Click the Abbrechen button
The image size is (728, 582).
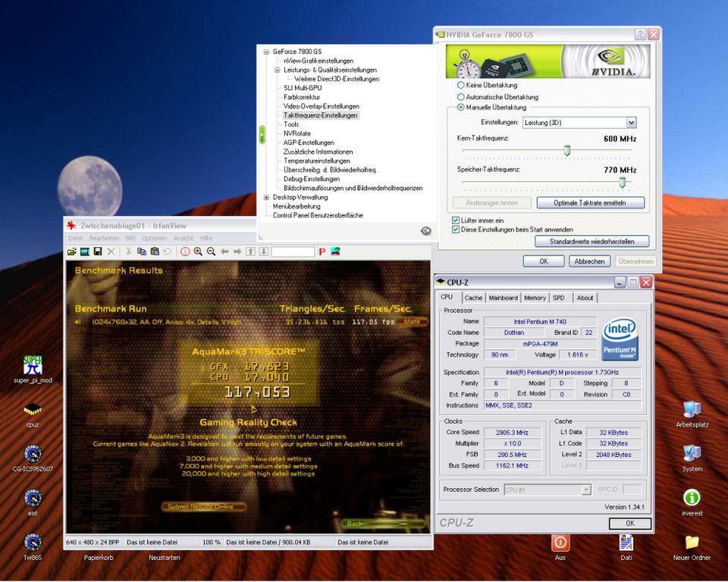click(x=590, y=261)
